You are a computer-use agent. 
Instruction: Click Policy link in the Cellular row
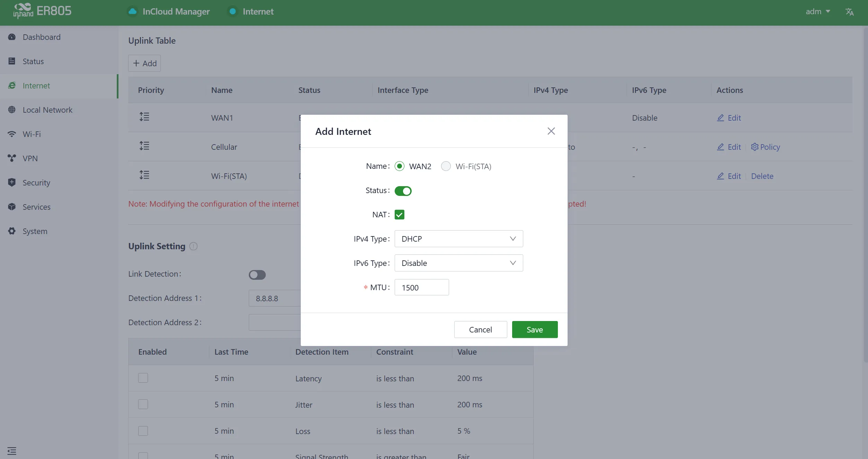click(765, 147)
